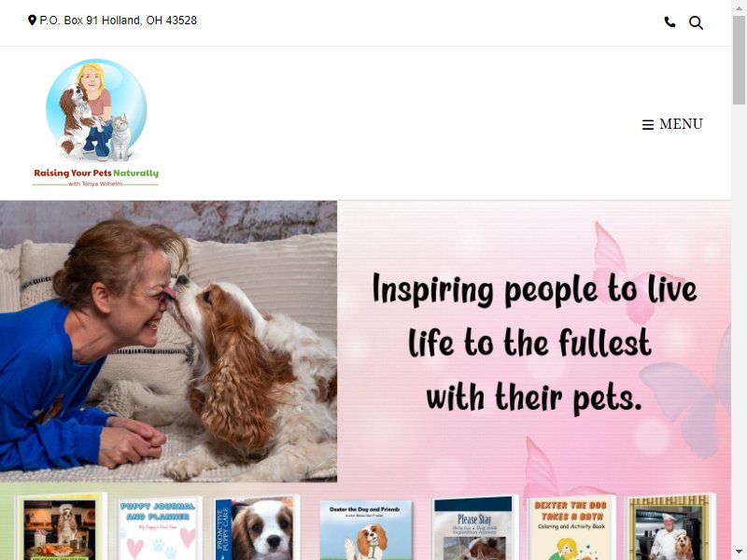Click the with Tonya Wilhelm tagline
Screen dimensions: 747x560
(x=95, y=184)
